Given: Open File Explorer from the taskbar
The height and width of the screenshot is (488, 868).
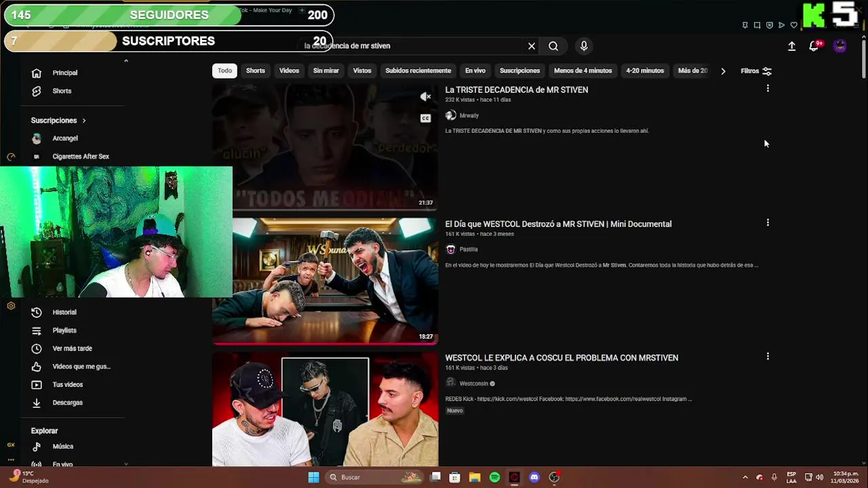Looking at the screenshot, I should coord(475,477).
